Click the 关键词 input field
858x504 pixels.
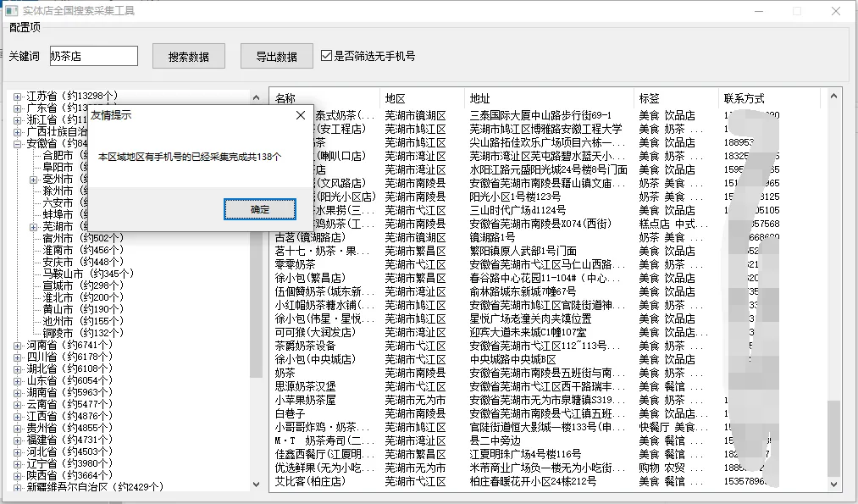93,56
